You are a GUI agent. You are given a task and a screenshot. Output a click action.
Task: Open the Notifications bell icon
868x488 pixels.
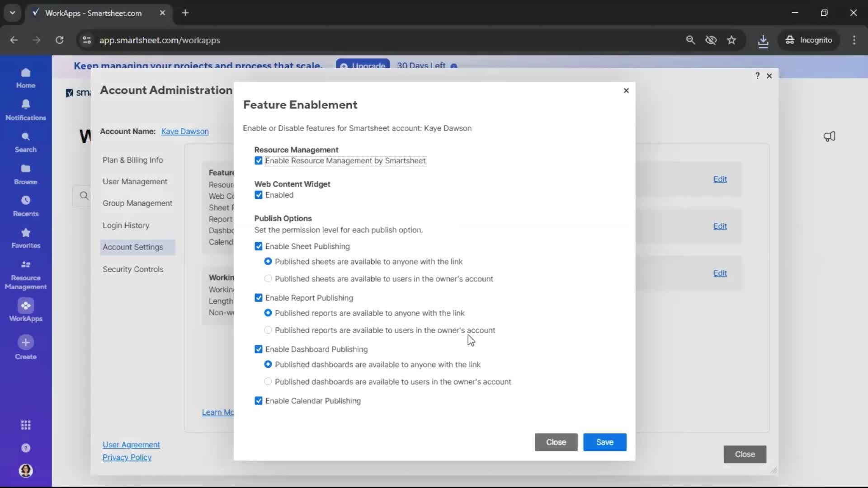(x=26, y=105)
